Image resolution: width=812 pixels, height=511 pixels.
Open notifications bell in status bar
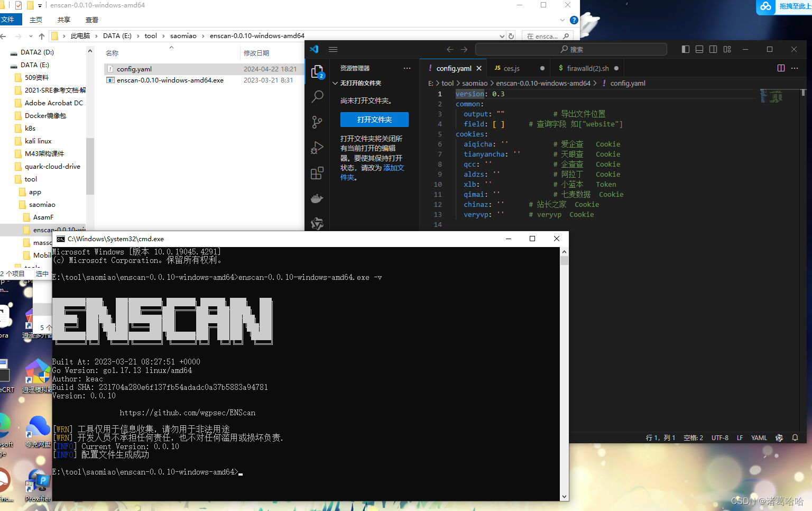tap(795, 437)
